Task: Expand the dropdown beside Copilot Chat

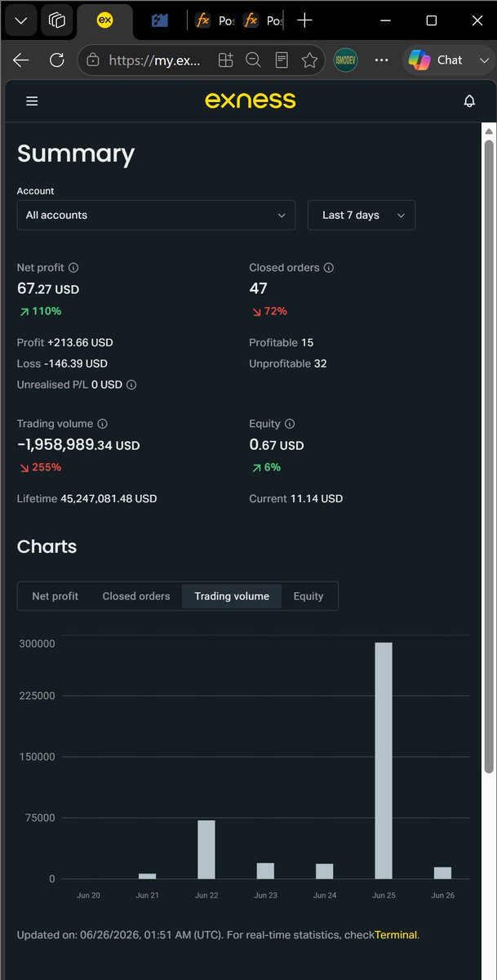Action: [x=484, y=60]
